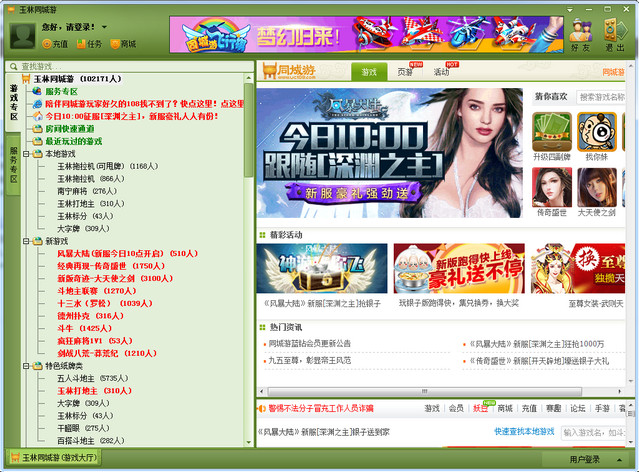This screenshot has width=639, height=472.
Task: Click the 玉林同城游 root tree icon
Action: click(x=26, y=79)
